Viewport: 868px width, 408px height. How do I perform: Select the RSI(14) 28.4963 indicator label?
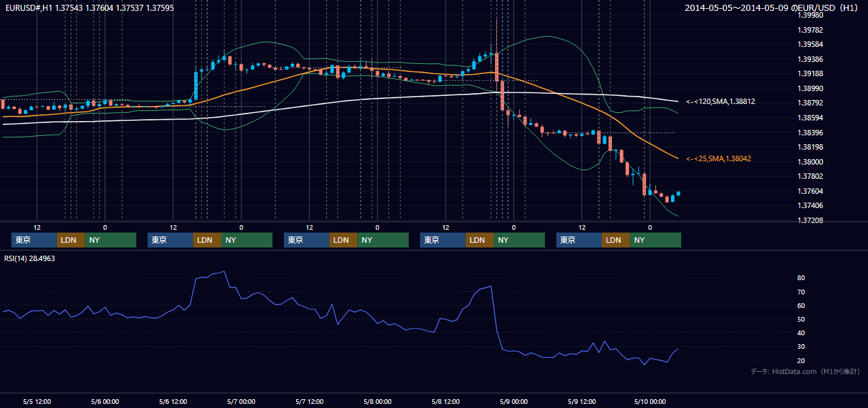(30, 258)
